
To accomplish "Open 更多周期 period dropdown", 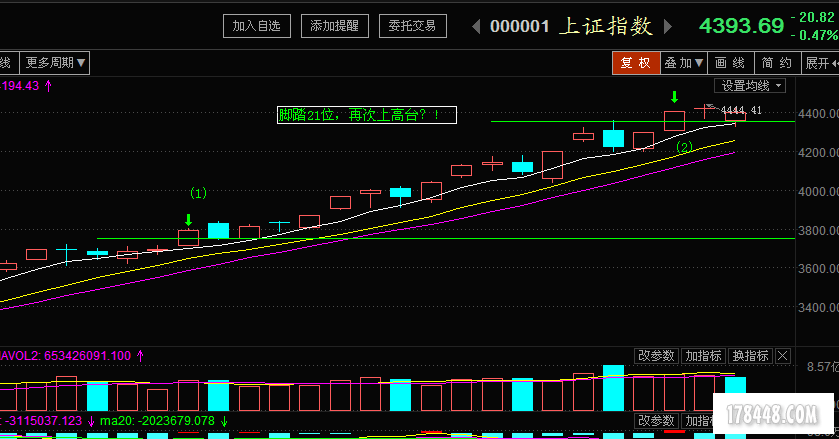I will pyautogui.click(x=56, y=63).
